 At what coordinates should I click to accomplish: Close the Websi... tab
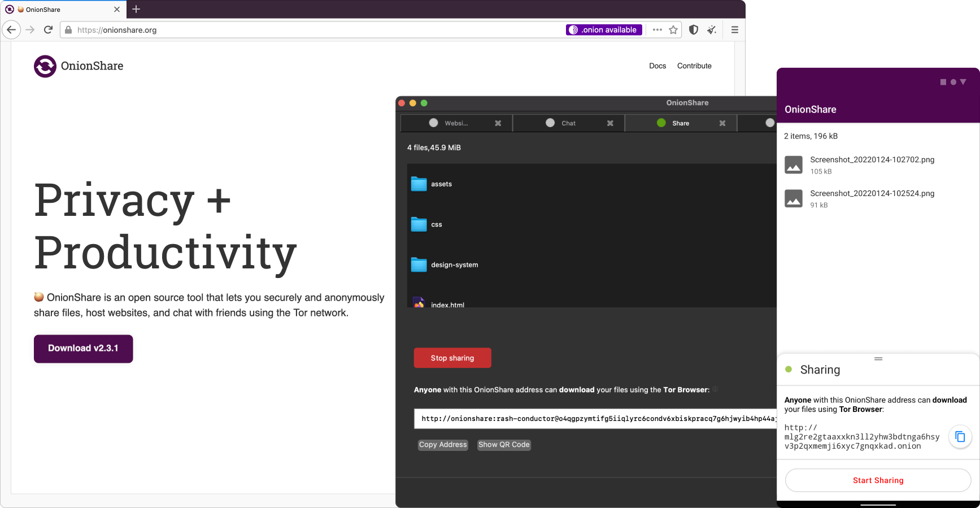pos(498,123)
